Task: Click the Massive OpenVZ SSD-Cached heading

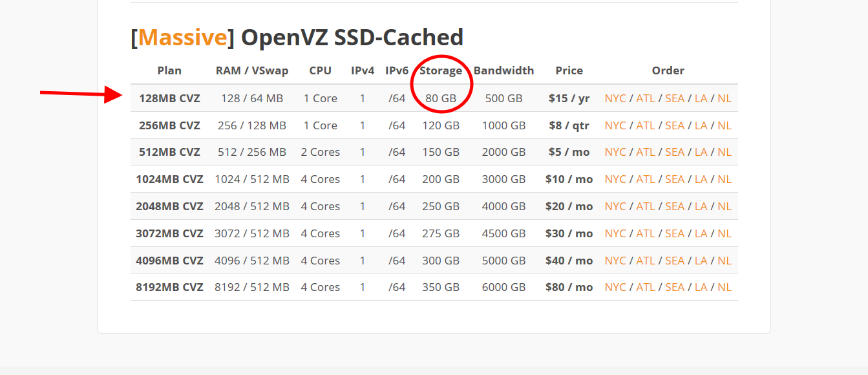Action: point(297,37)
